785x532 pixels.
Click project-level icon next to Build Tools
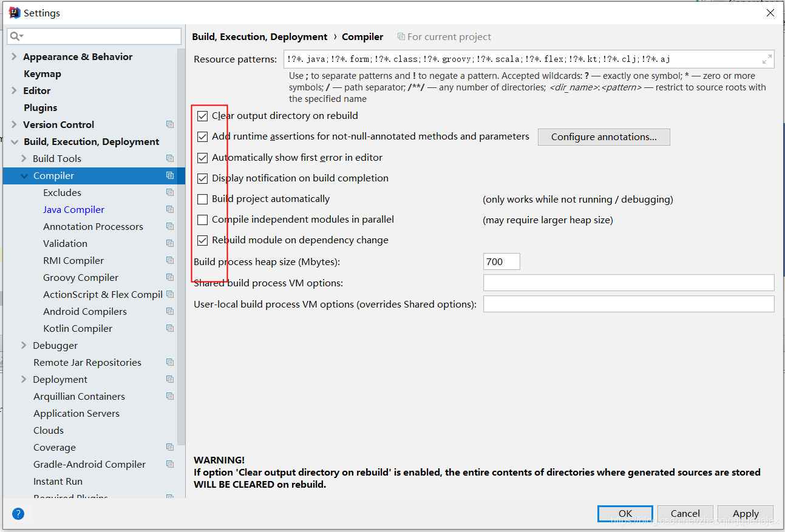(x=170, y=158)
